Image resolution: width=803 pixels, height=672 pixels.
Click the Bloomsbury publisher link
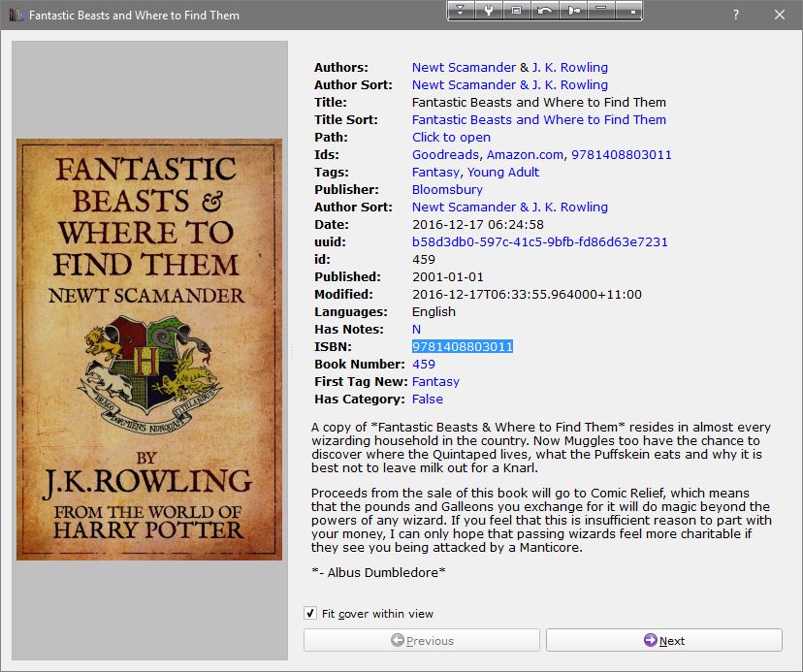(x=447, y=189)
